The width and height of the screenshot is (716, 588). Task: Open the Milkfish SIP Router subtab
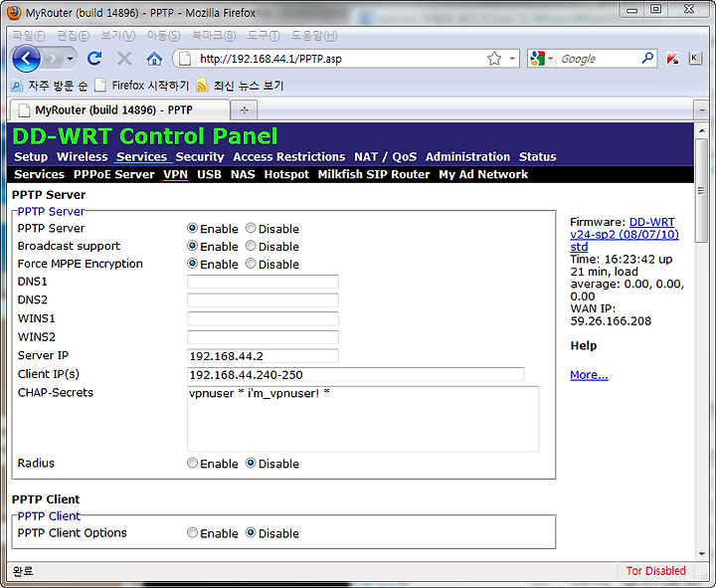374,174
